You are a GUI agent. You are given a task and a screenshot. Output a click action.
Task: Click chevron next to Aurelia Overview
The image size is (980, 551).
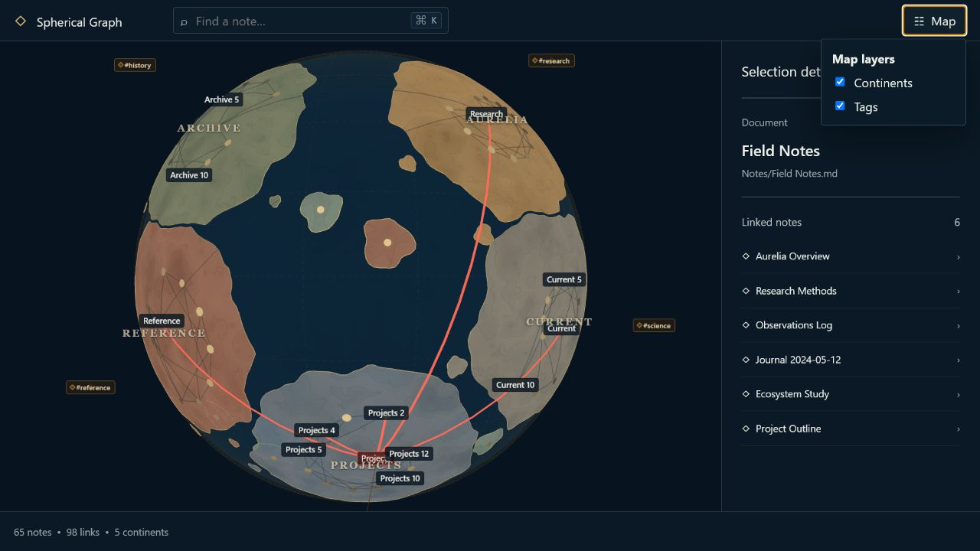(x=958, y=257)
